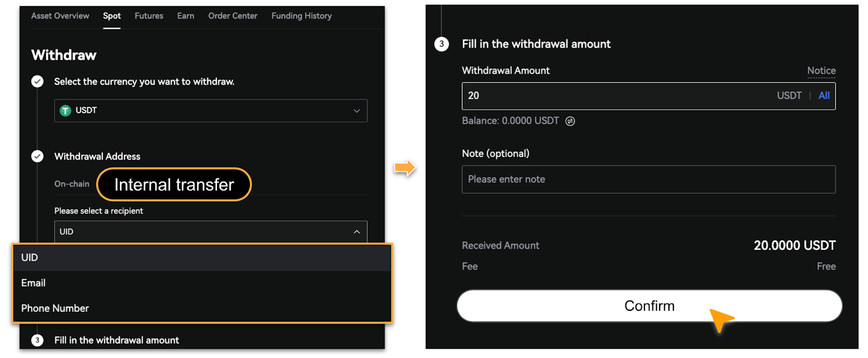Click the Please enter note field
Screen dimensions: 868x358
tap(648, 179)
